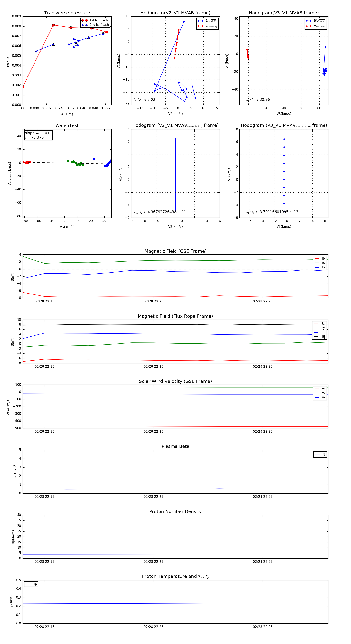
Task: Click 'V_A(km/s)' axis label in WalenTest
Action: click(67, 227)
